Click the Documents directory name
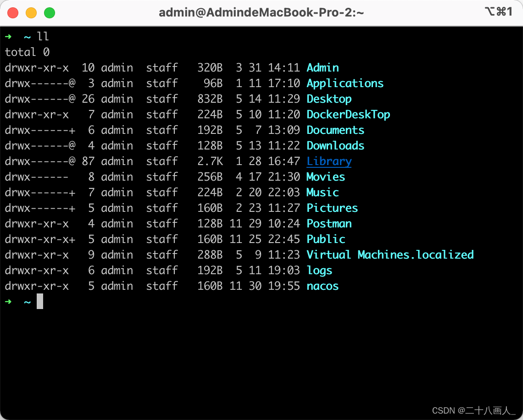Image resolution: width=523 pixels, height=420 pixels. coord(335,130)
